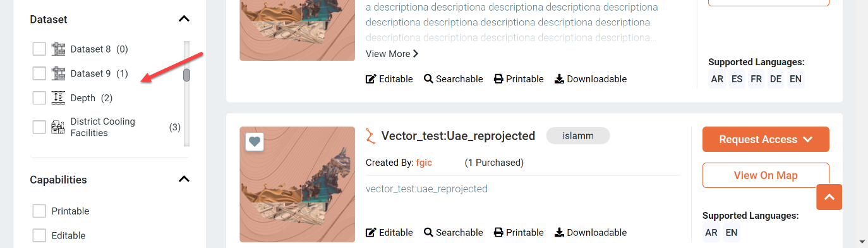Tick the Depth filter checkbox

(x=39, y=98)
